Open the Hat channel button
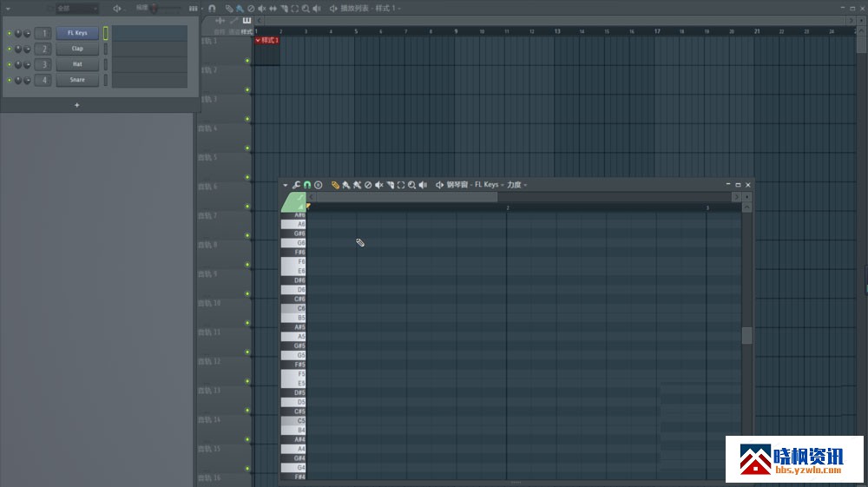This screenshot has width=868, height=487. [77, 64]
